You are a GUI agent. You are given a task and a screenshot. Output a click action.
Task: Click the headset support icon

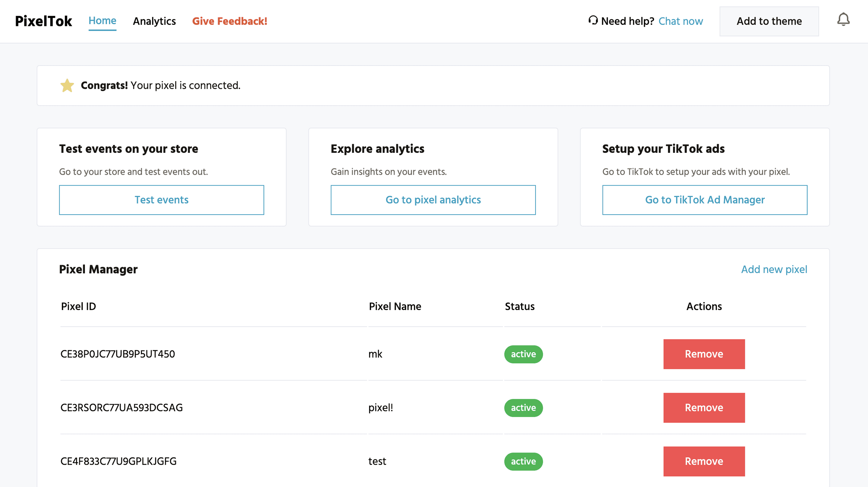coord(593,20)
